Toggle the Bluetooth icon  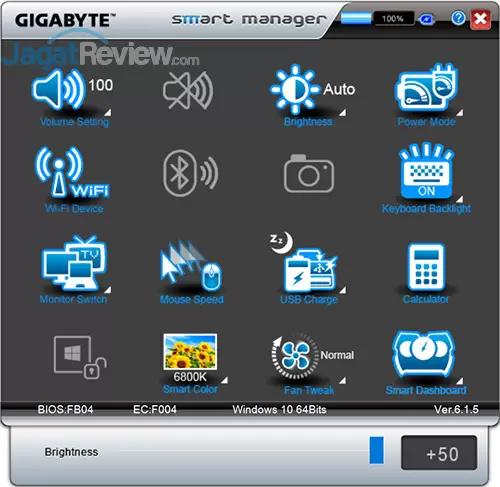point(190,173)
